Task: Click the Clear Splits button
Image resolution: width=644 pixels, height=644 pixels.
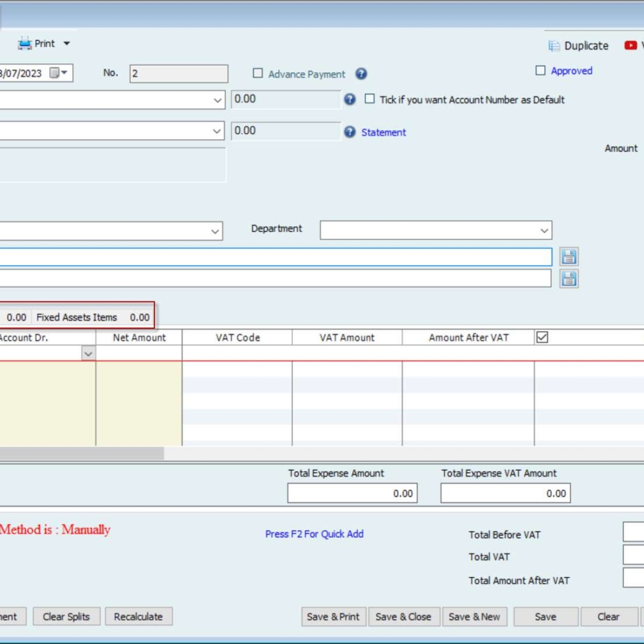Action: 66,616
